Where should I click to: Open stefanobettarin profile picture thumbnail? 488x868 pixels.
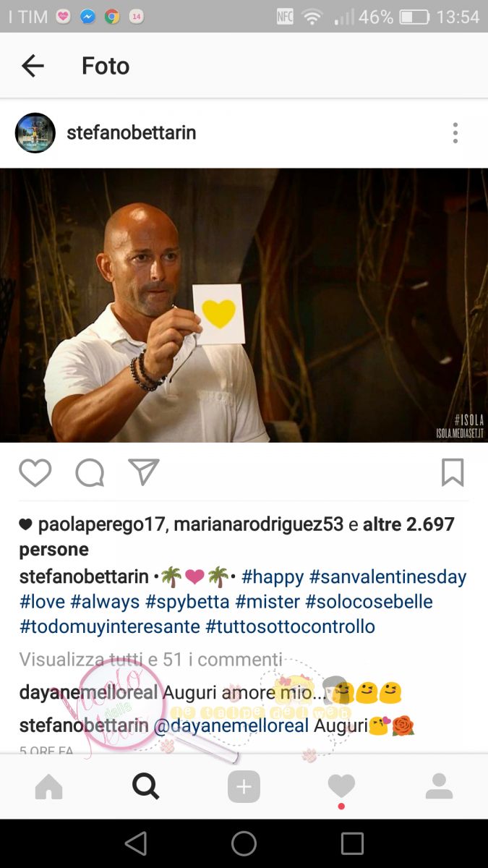click(35, 133)
